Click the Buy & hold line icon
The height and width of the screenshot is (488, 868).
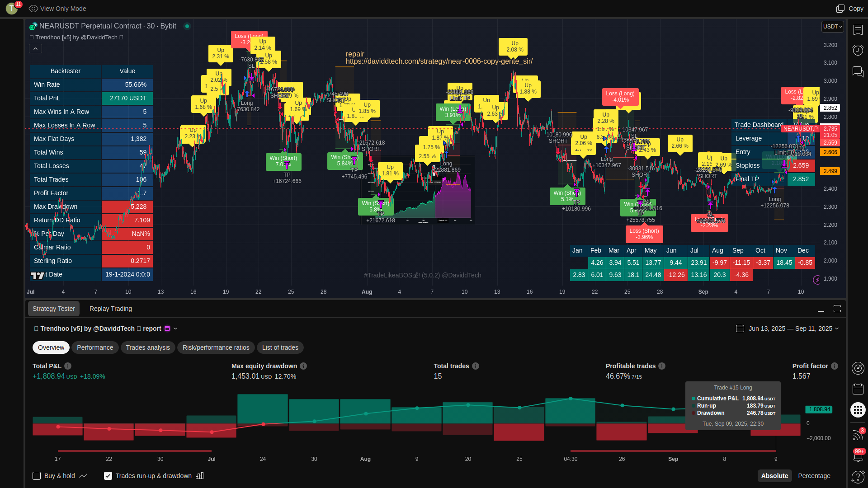coord(83,476)
